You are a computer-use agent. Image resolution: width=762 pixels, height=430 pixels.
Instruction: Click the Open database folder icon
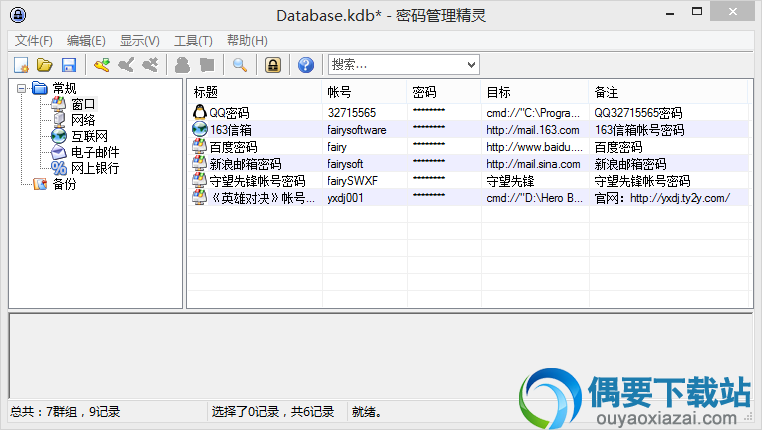pos(45,65)
